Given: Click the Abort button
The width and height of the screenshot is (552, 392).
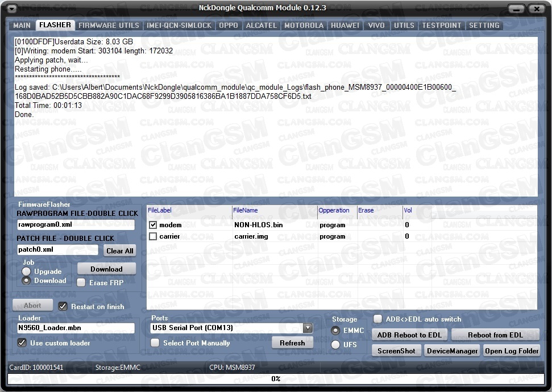Looking at the screenshot, I should tap(32, 306).
